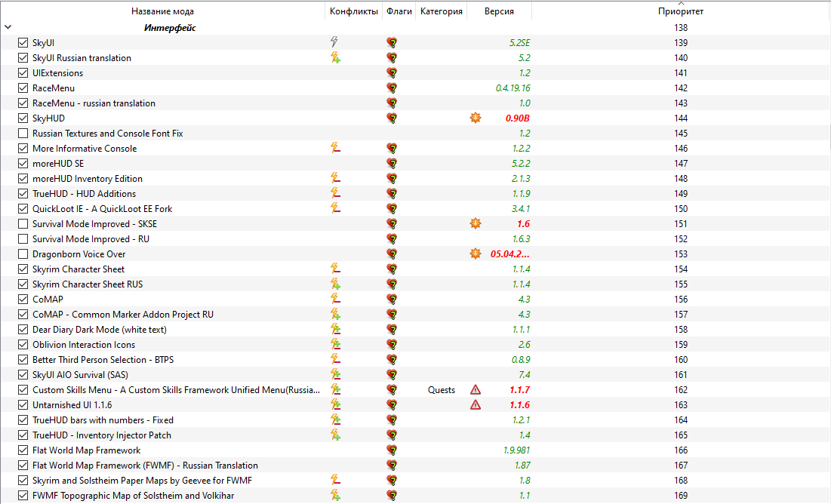Click the flag heart icon for UIExtensions
This screenshot has height=504, width=831.
[x=392, y=72]
